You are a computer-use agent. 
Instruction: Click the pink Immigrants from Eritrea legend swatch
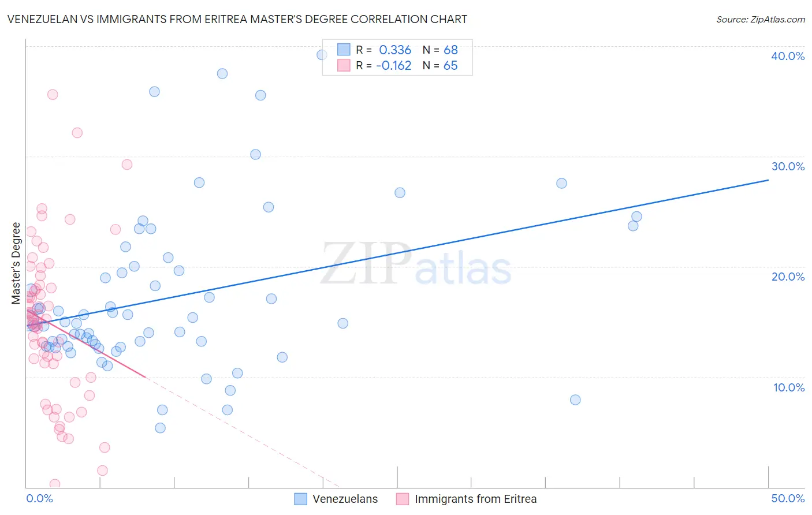(x=403, y=499)
